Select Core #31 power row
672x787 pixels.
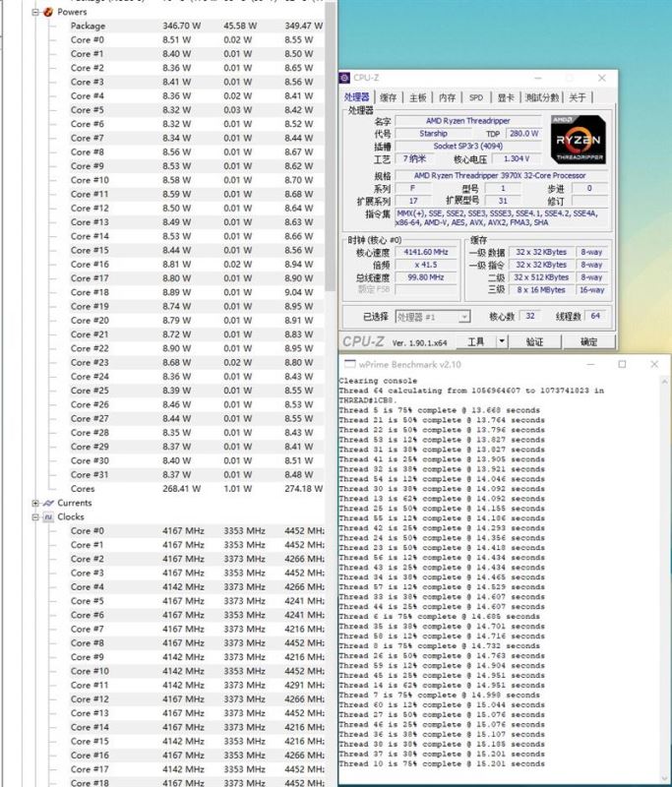click(196, 474)
